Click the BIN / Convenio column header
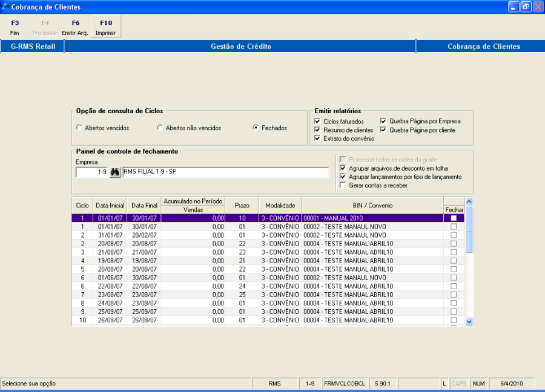Image resolution: width=545 pixels, height=392 pixels. point(372,206)
